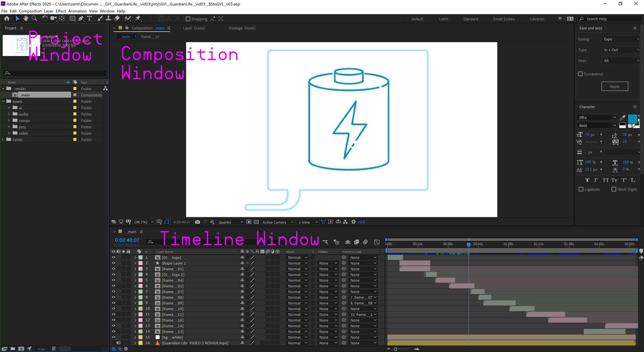
Task: Select the Eraser tool
Action: pos(117,18)
